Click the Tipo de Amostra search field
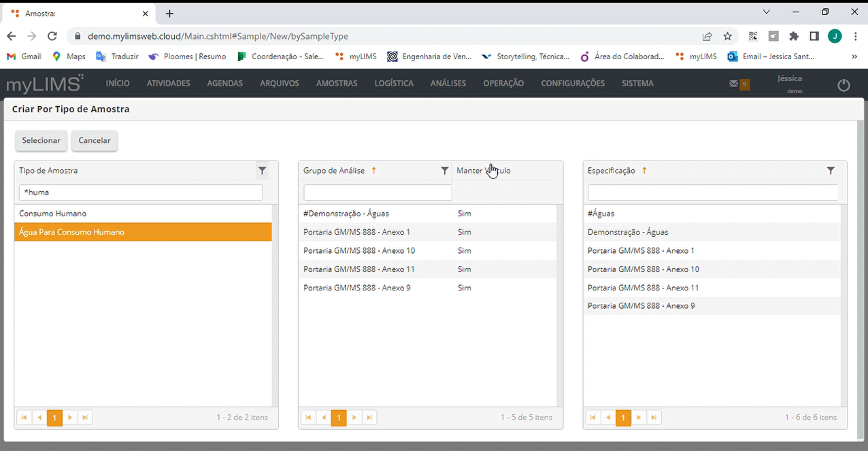Screen dimensions: 868x451 [141, 193]
